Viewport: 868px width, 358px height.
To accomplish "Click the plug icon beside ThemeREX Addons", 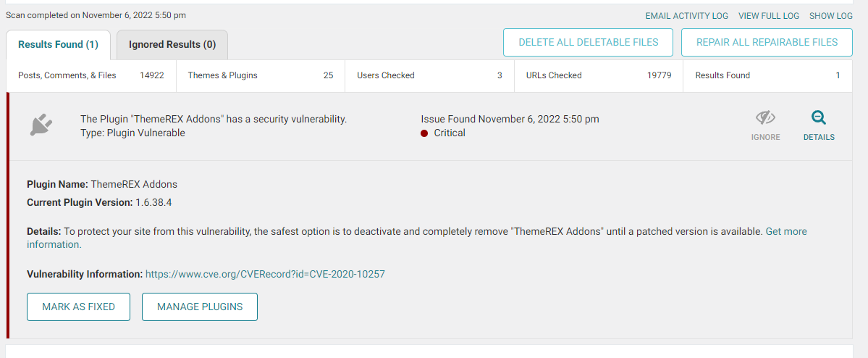I will (x=41, y=125).
